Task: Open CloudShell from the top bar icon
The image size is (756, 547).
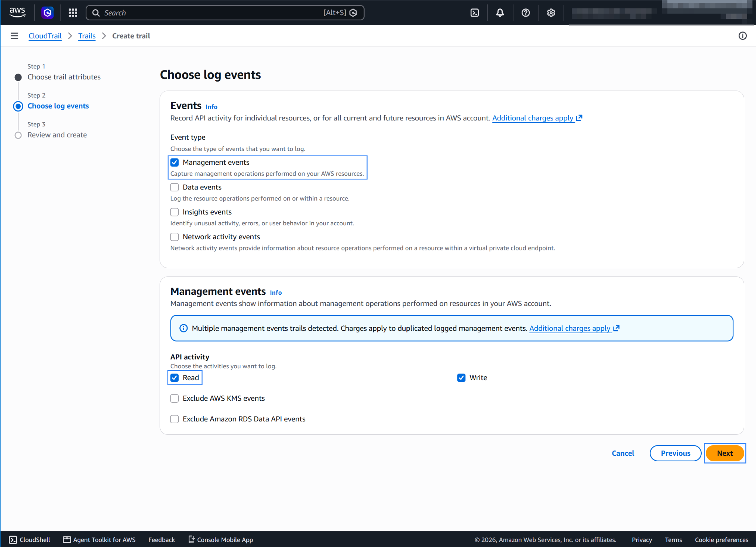Action: click(475, 13)
